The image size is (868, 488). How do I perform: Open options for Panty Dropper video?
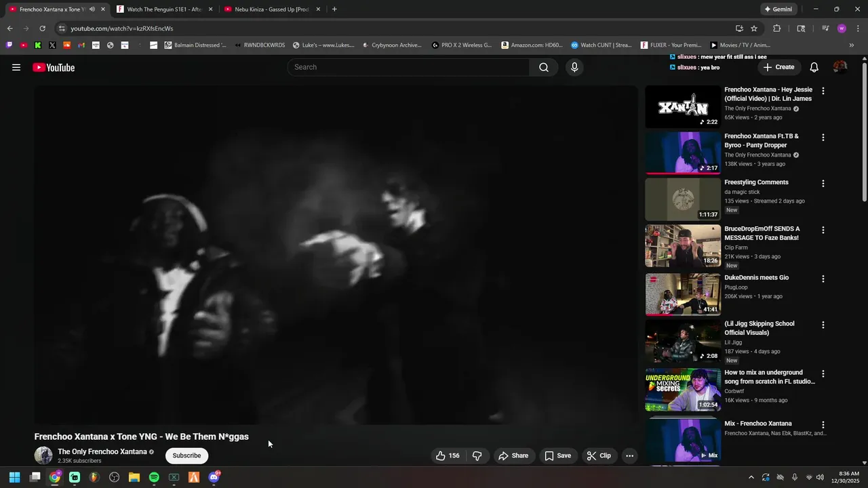(823, 137)
